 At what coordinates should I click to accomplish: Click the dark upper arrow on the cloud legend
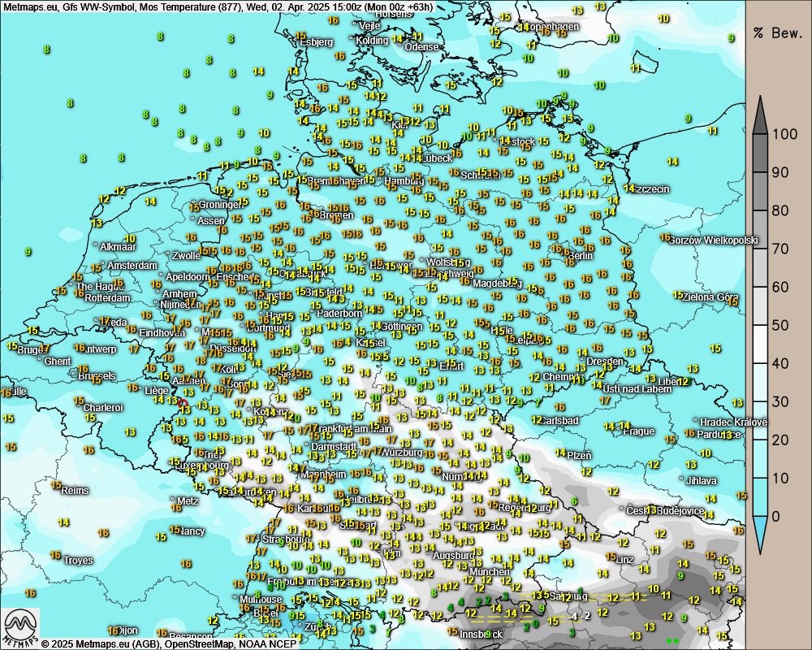(x=761, y=115)
